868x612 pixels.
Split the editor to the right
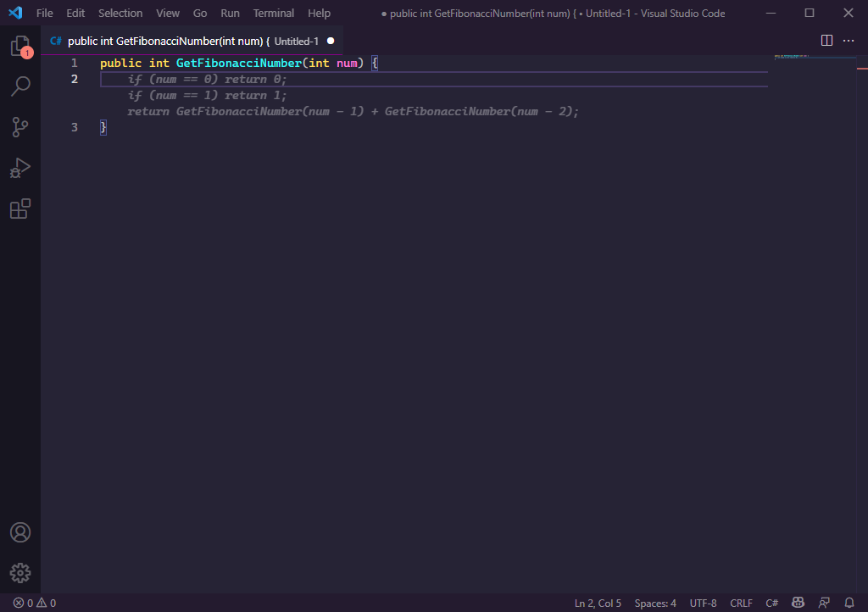(827, 41)
